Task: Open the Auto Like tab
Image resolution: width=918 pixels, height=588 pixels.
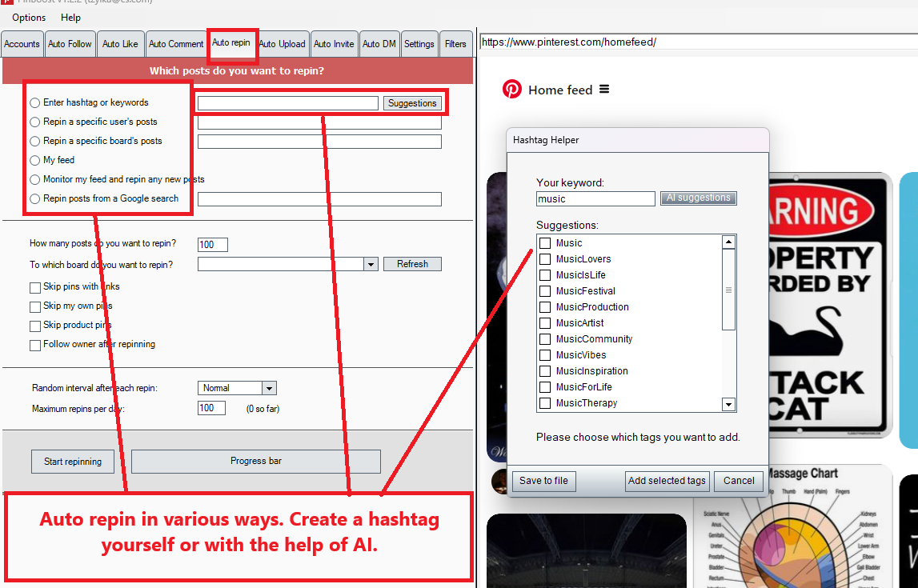Action: click(120, 44)
